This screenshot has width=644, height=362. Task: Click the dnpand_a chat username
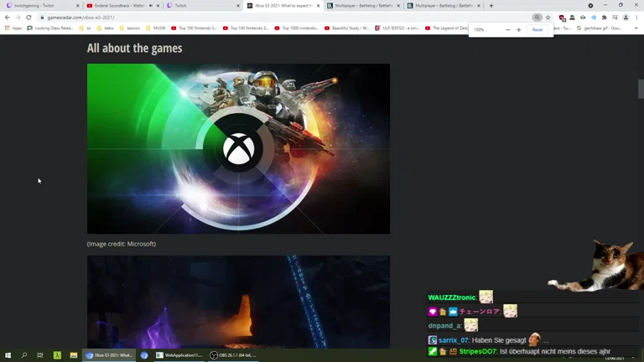(x=444, y=325)
